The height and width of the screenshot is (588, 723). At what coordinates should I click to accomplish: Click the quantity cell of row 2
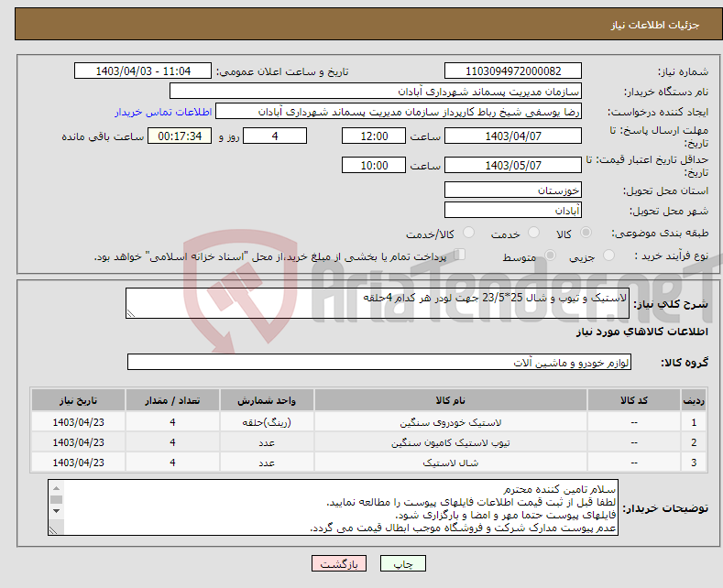[x=172, y=442]
